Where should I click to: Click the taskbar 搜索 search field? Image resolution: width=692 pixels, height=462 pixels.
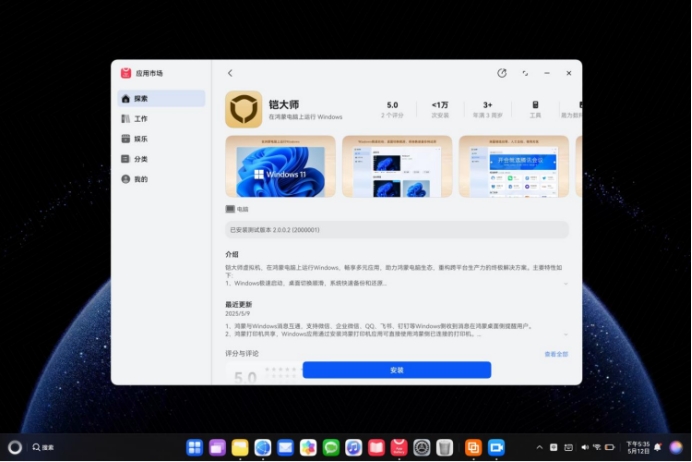(x=43, y=447)
